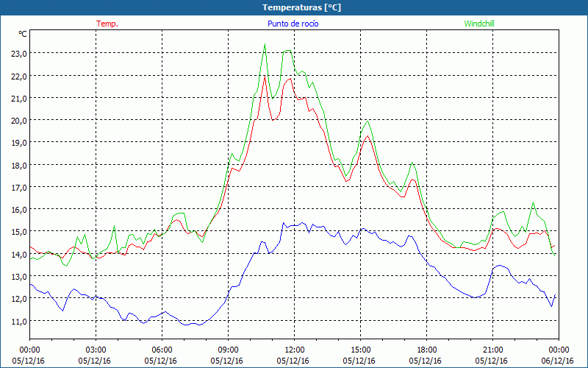Click the 19,0 y-axis value
The width and height of the screenshot is (588, 368).
(19, 143)
